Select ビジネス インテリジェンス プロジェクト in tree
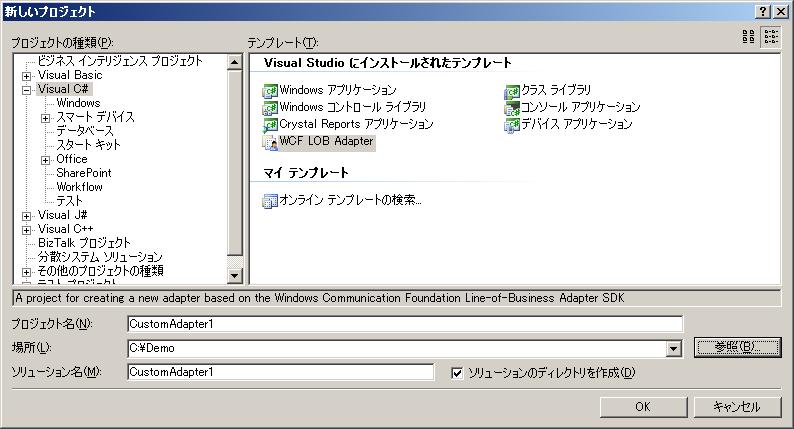Image resolution: width=794 pixels, height=429 pixels. tap(120, 61)
